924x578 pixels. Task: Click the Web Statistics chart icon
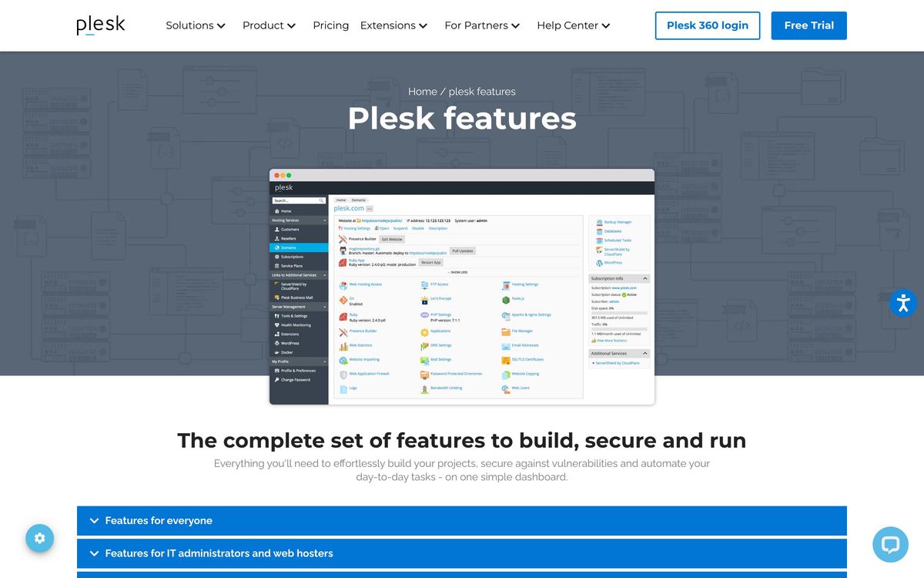point(343,346)
